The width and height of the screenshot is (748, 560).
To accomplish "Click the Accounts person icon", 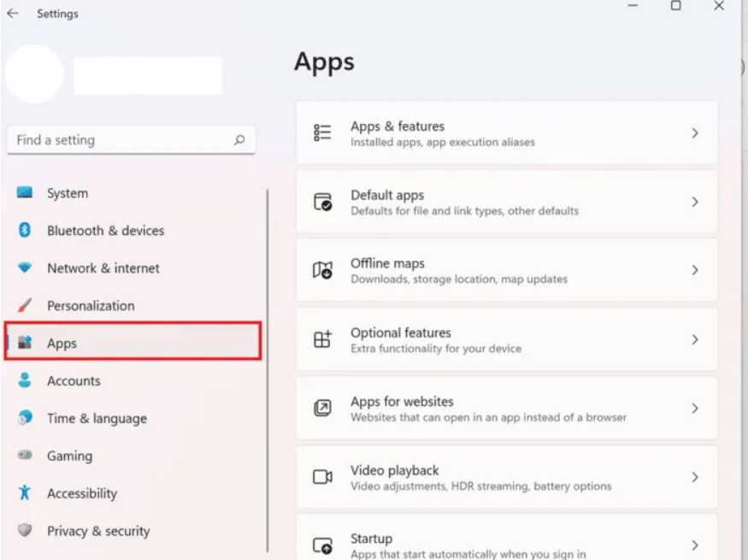I will tap(25, 380).
